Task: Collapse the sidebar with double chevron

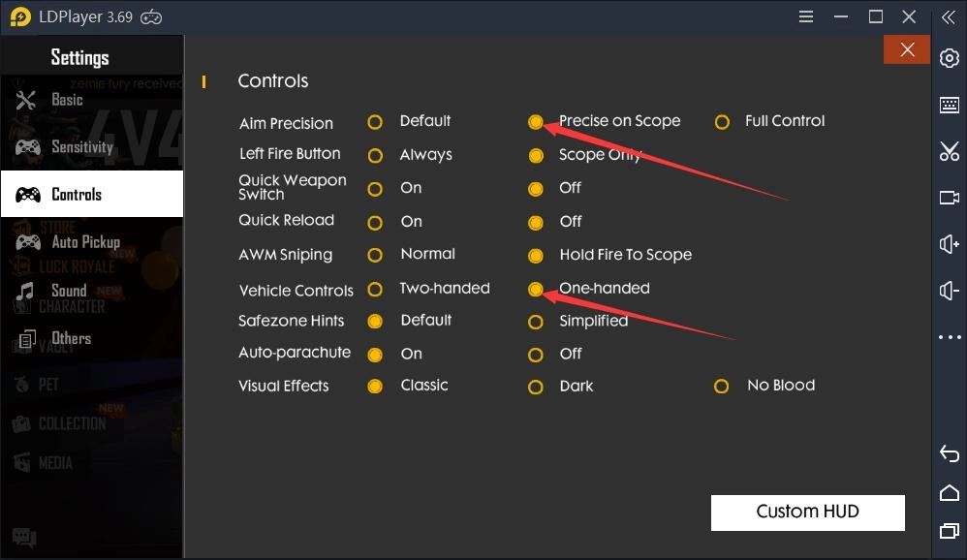Action: pyautogui.click(x=950, y=17)
